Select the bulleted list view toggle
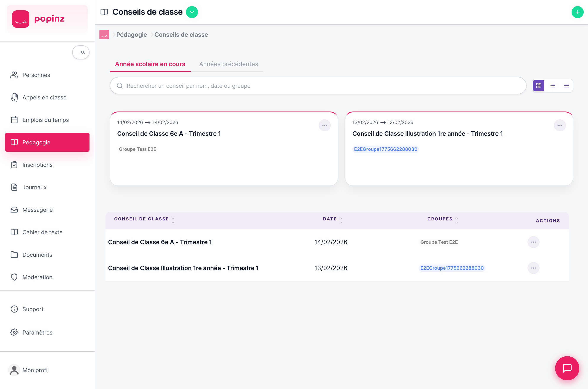This screenshot has height=389, width=588. coord(553,86)
